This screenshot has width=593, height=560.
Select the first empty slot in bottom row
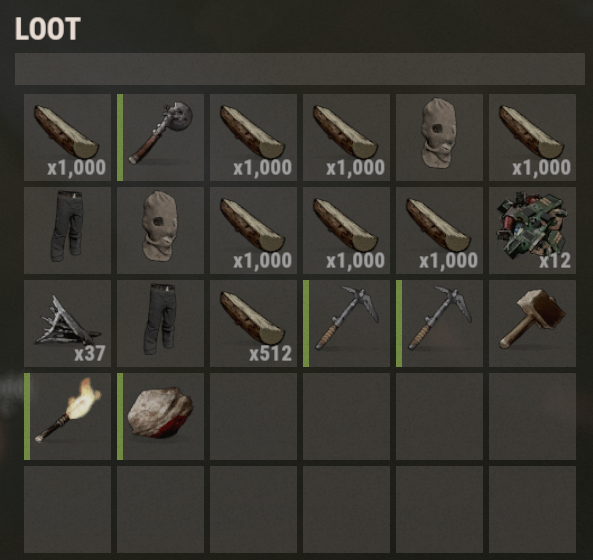67,509
